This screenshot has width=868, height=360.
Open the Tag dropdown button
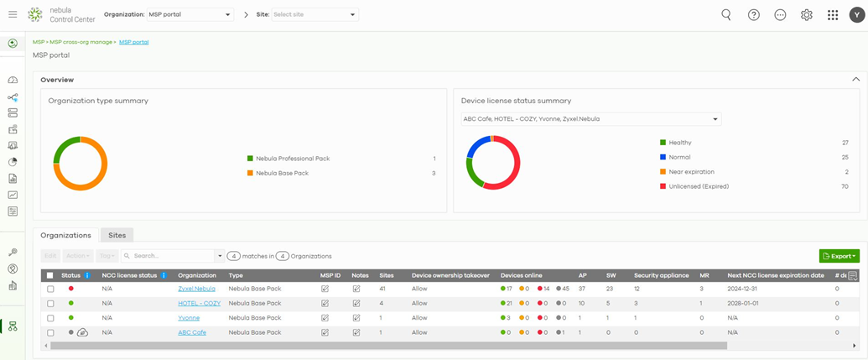pos(106,256)
